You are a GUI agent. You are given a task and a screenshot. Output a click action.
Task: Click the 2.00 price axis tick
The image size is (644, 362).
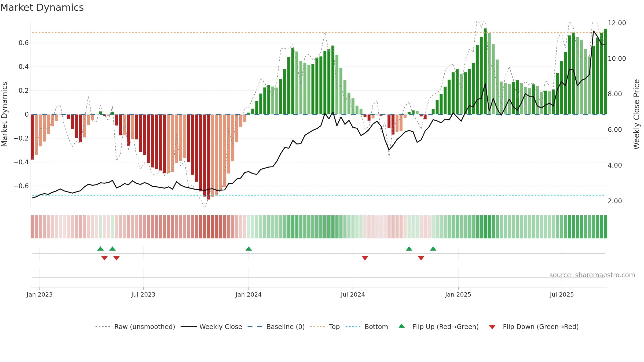[615, 201]
